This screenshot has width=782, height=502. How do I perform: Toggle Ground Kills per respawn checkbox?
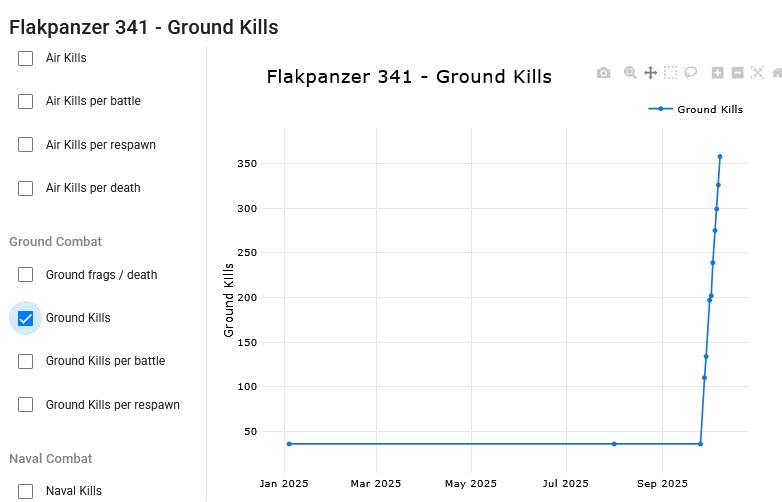26,405
